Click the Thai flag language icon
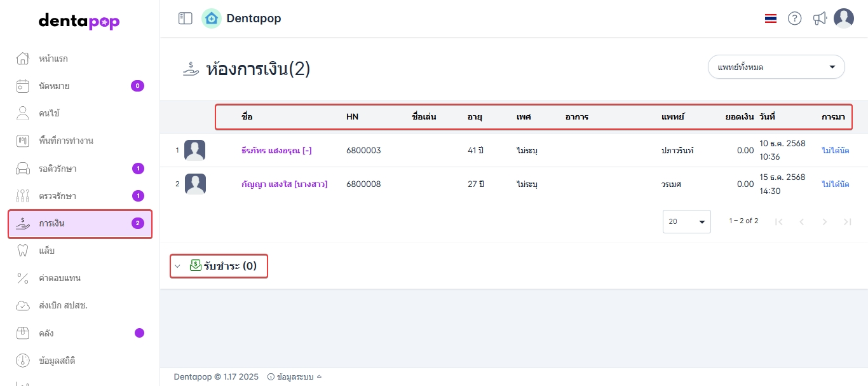 [x=771, y=18]
